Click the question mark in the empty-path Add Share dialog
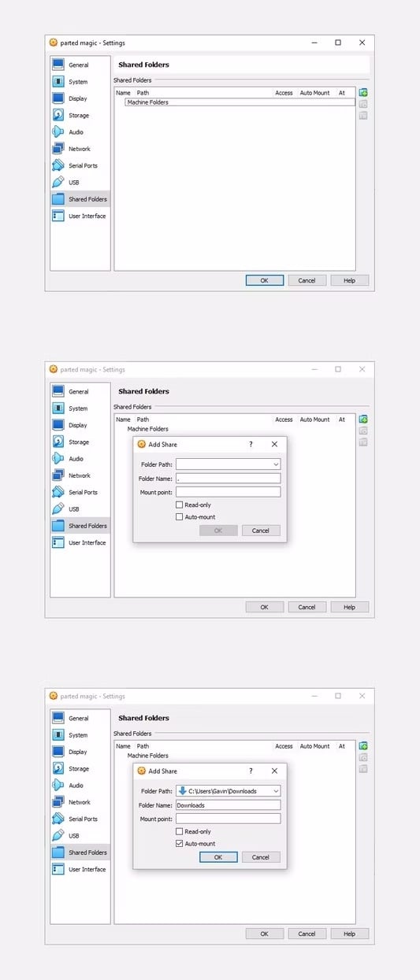 click(x=251, y=444)
